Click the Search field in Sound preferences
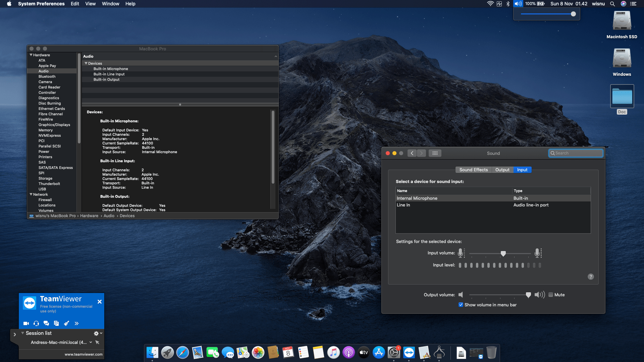Screen dimensions: 644x362 point(576,153)
